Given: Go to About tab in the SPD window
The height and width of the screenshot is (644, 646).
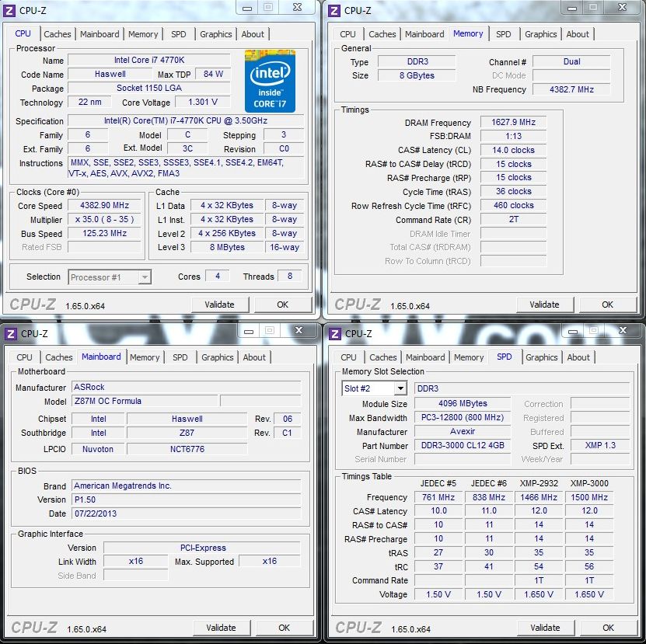Looking at the screenshot, I should click(578, 357).
